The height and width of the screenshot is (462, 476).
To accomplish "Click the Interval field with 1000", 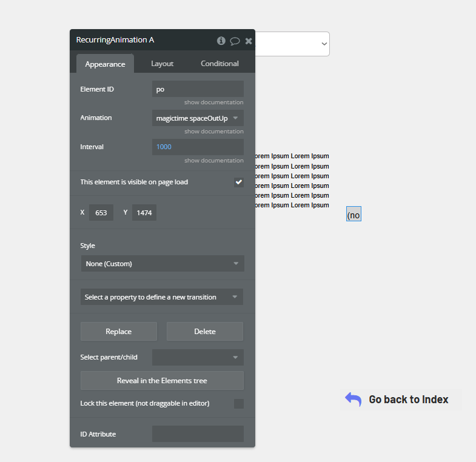I will tap(198, 147).
